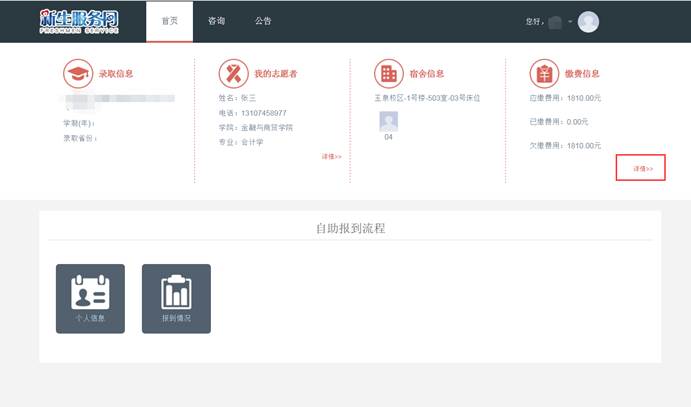691x407 pixels.
Task: Click the ribbon 我的志愿者 icon
Action: click(x=234, y=74)
